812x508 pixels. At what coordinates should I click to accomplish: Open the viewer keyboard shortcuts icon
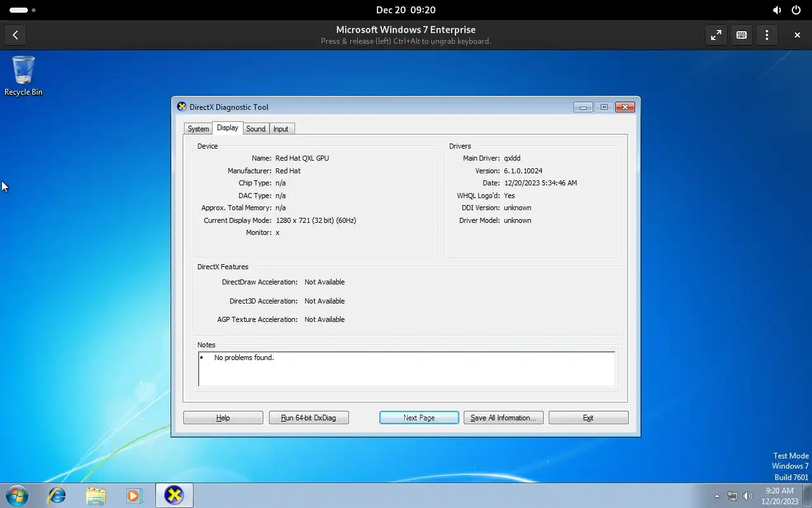click(x=742, y=35)
